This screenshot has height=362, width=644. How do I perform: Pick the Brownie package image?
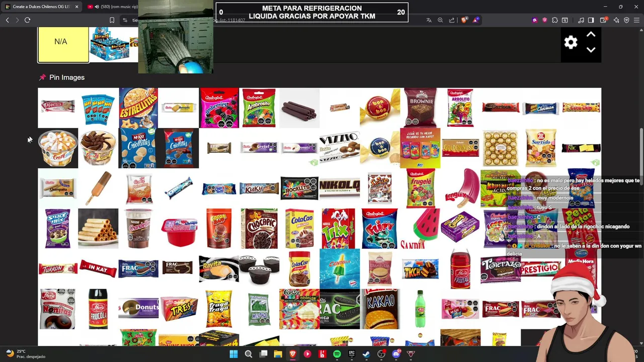click(x=421, y=108)
